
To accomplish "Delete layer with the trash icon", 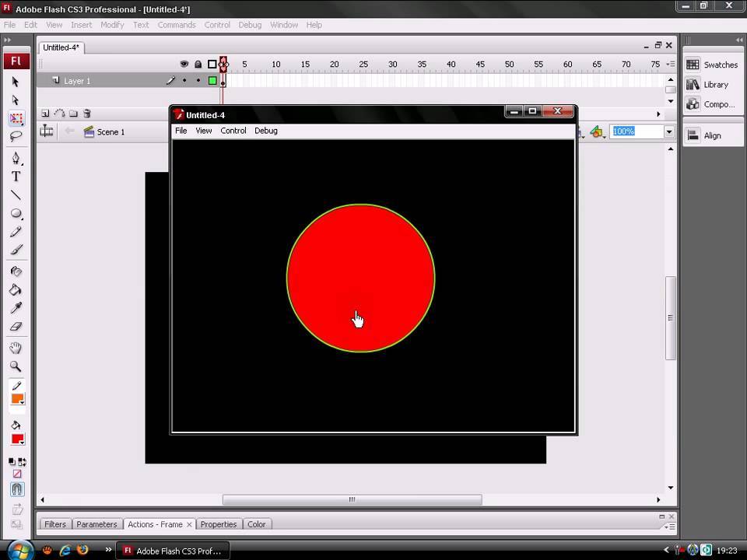I will coord(87,114).
